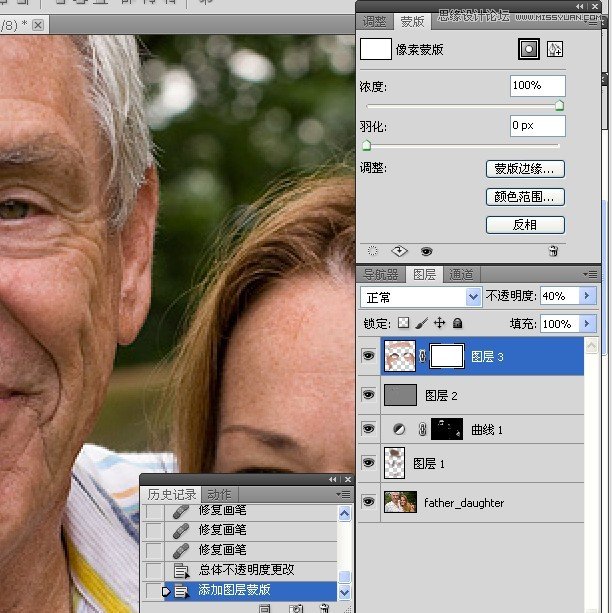612x613 pixels.
Task: Delete mask trash icon in Masks panel
Action: tap(553, 251)
